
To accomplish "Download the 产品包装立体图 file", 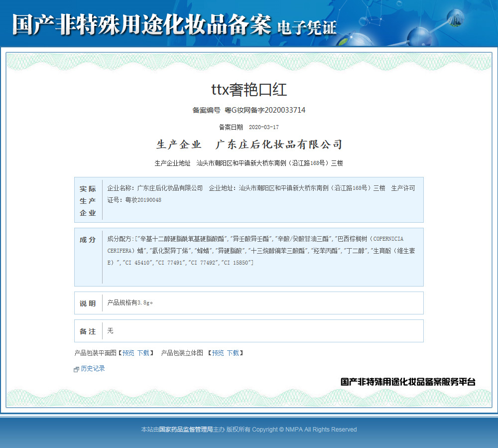I will tap(233, 353).
